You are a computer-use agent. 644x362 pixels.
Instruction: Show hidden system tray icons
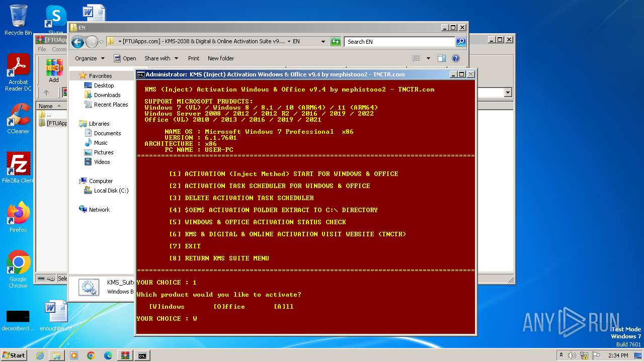[561, 355]
